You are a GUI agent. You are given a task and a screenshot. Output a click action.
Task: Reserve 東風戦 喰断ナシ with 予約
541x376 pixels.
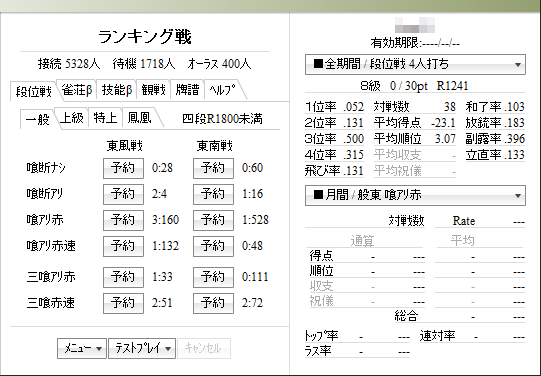tap(123, 168)
